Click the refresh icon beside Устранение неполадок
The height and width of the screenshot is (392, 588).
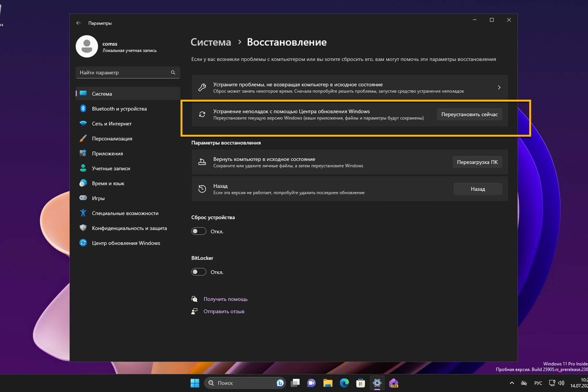click(202, 114)
